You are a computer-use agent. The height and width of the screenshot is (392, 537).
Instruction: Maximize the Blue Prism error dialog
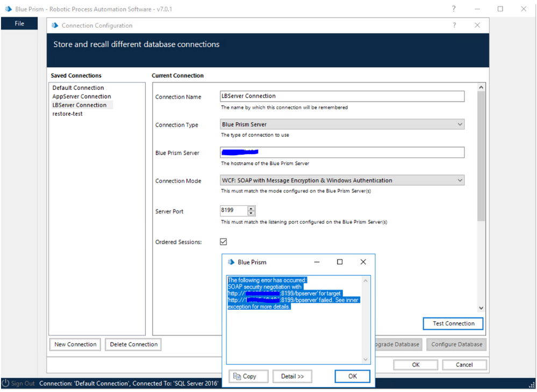pos(340,262)
